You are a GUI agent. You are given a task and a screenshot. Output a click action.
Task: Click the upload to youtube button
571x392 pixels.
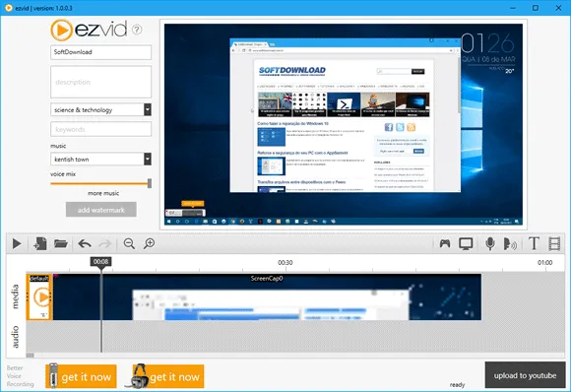(x=525, y=375)
